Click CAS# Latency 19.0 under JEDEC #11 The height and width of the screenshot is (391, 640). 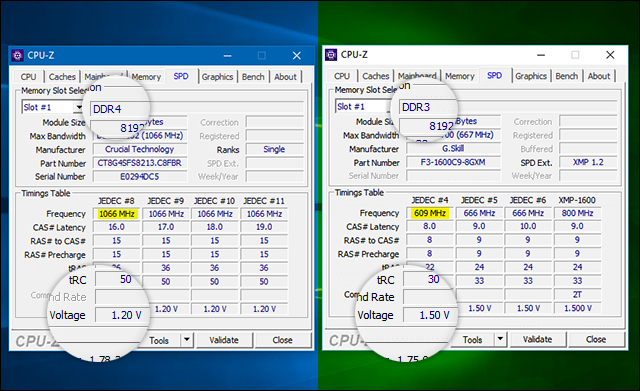(264, 227)
